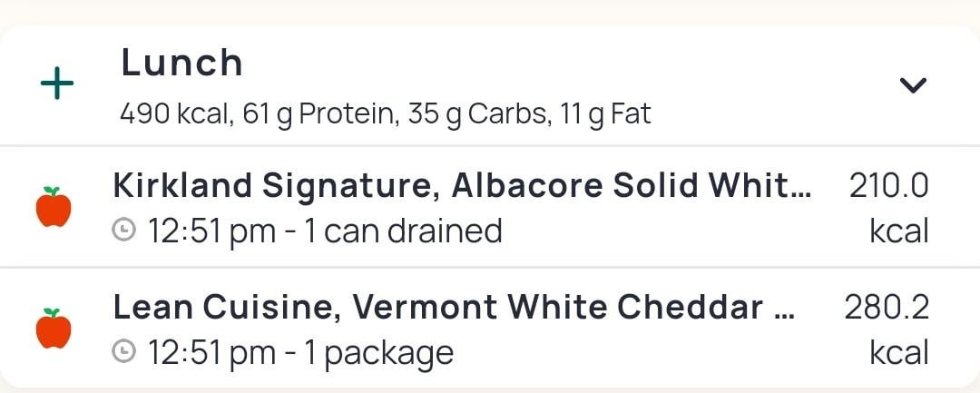
Task: Change the 1 package serving size
Action: [x=378, y=354]
